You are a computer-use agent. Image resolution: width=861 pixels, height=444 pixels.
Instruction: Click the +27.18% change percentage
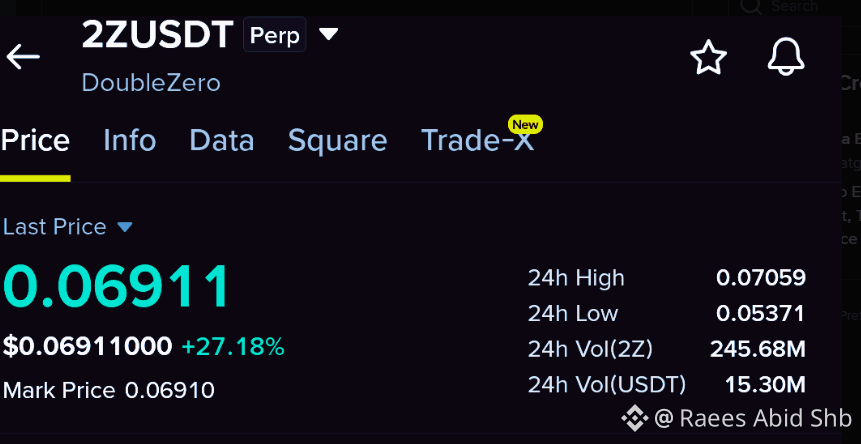coord(233,347)
